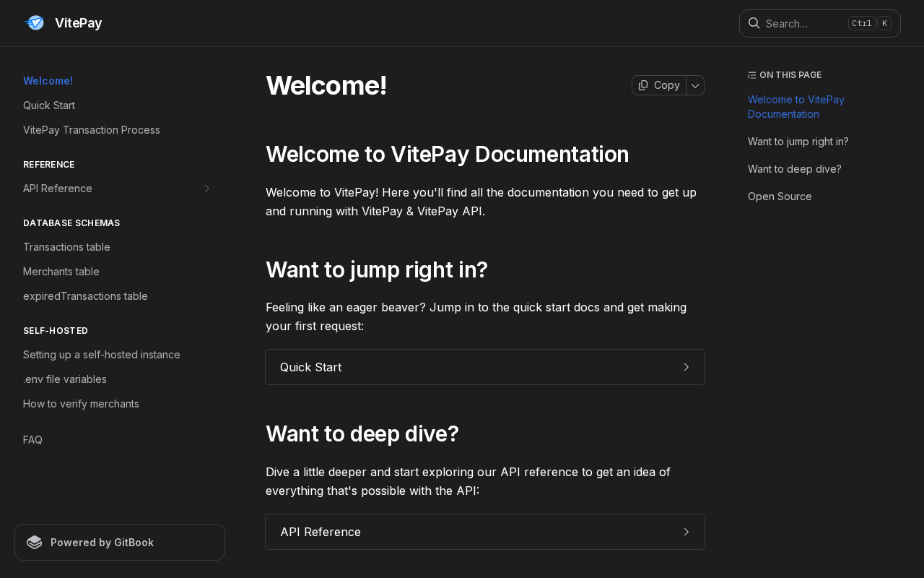Click the Copy page button
Viewport: 924px width, 578px height.
coord(659,85)
